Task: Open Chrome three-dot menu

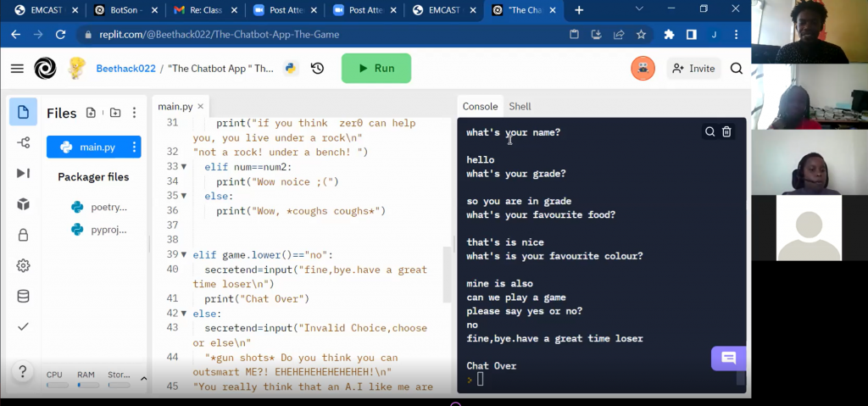Action: coord(737,35)
